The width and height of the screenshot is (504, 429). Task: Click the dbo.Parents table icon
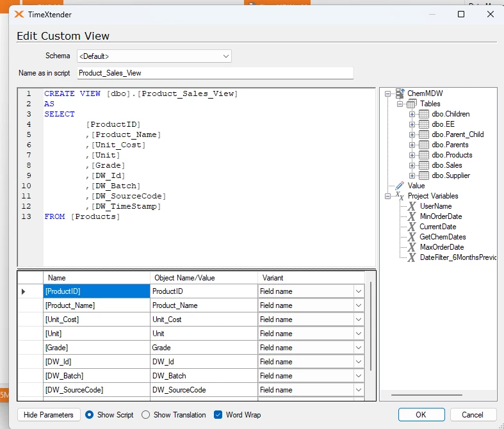click(x=424, y=145)
